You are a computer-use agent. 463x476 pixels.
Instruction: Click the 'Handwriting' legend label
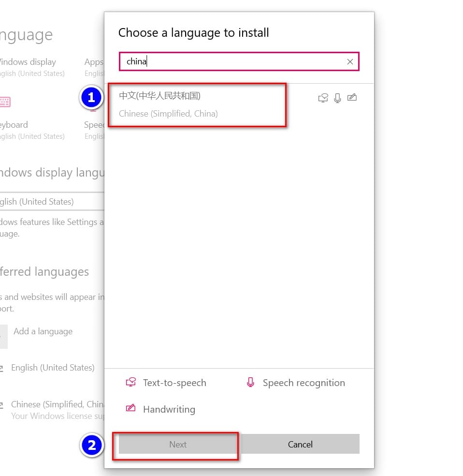click(169, 409)
